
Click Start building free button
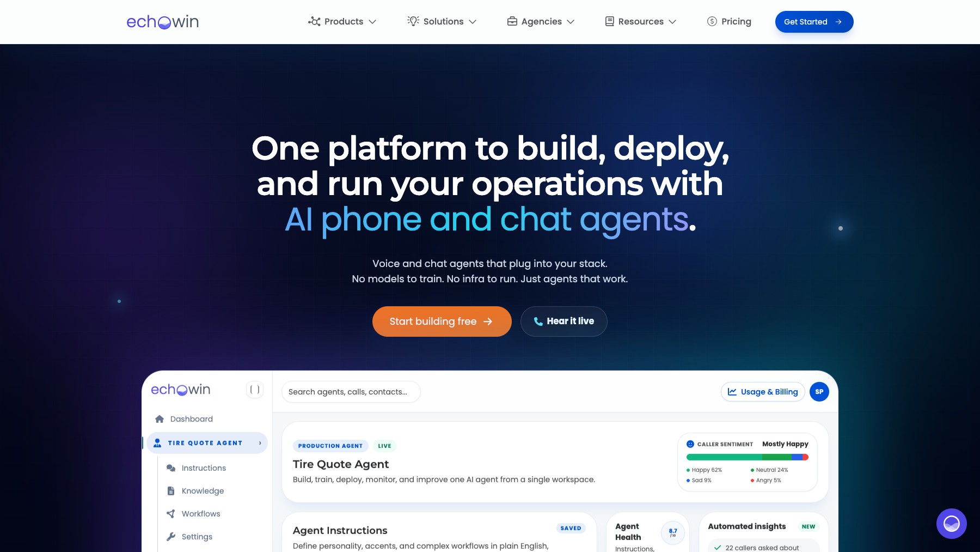[x=442, y=322]
